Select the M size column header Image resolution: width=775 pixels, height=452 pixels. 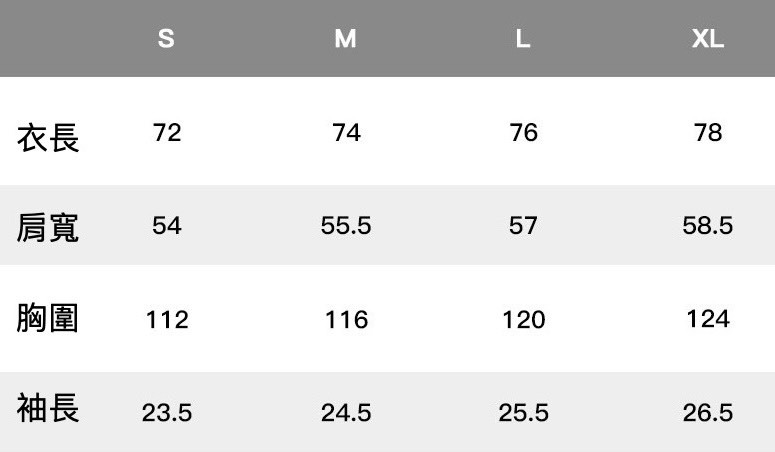click(345, 39)
